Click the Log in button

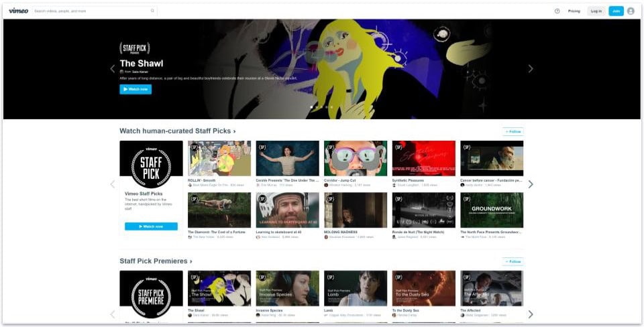(x=596, y=11)
